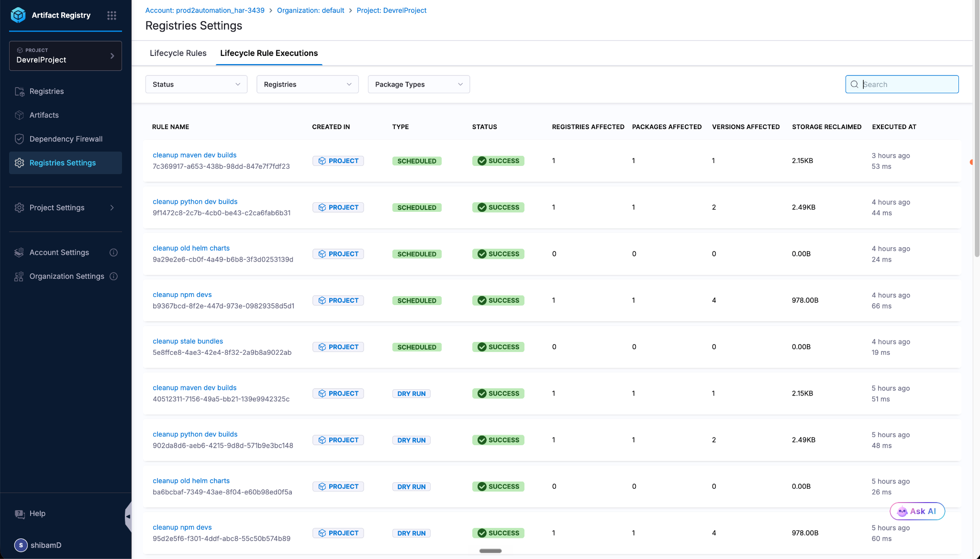Click the STORAGE RECLAIMED column header

point(826,127)
